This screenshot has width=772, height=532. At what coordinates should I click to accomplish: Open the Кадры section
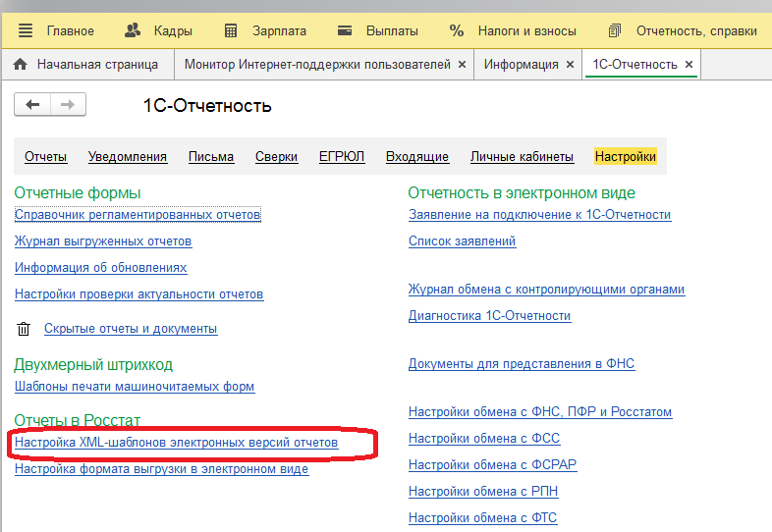pyautogui.click(x=173, y=30)
